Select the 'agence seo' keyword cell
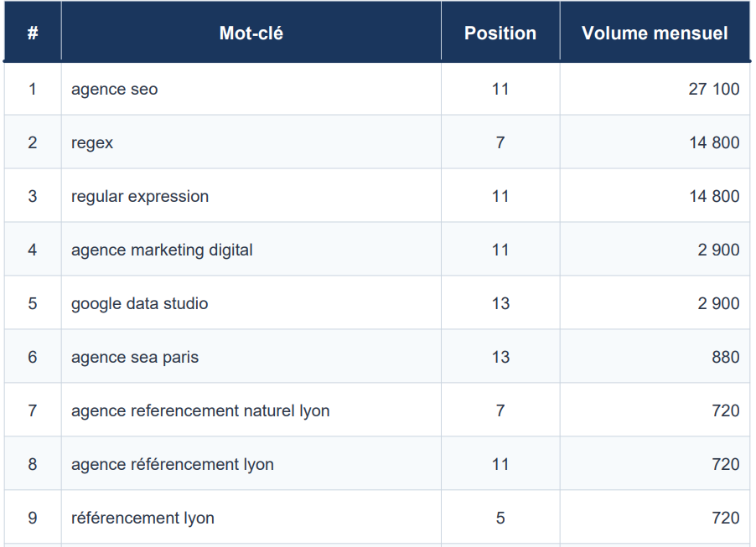 pos(115,89)
